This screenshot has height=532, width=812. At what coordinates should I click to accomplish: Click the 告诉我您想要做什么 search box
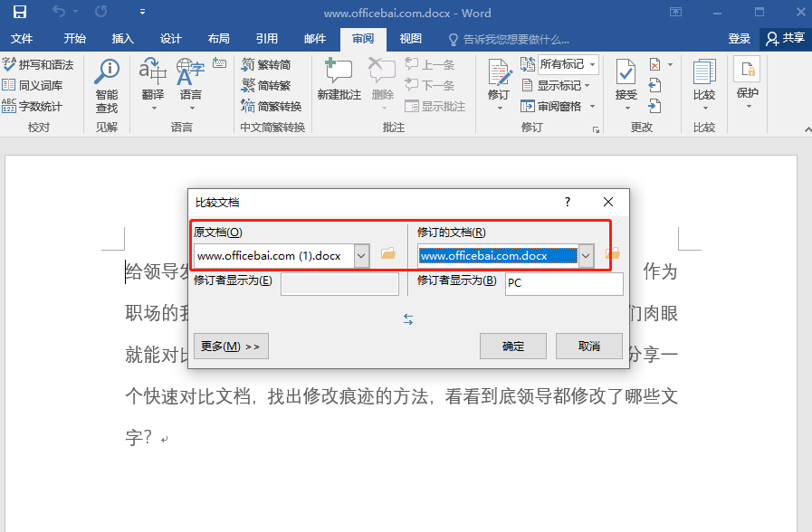[509, 39]
